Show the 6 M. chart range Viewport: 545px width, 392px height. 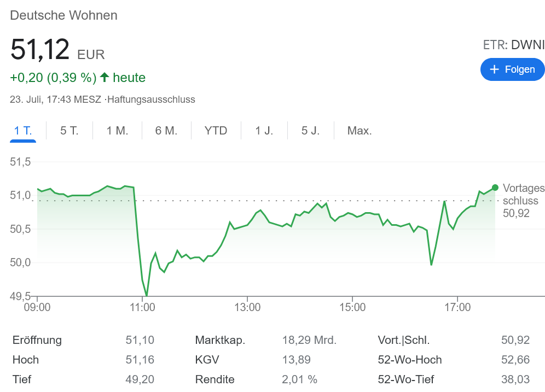click(166, 131)
